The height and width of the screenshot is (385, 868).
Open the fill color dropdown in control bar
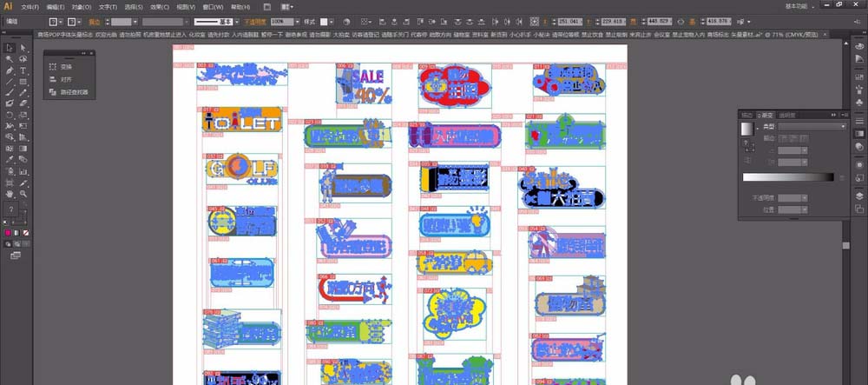click(61, 22)
